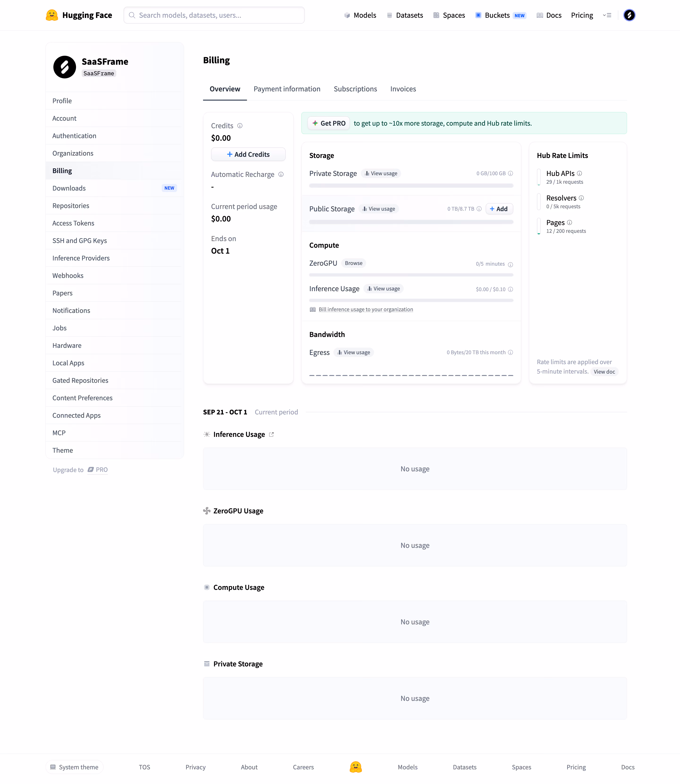Click info icon next to Resolvers
This screenshot has height=784, width=680.
pos(581,198)
